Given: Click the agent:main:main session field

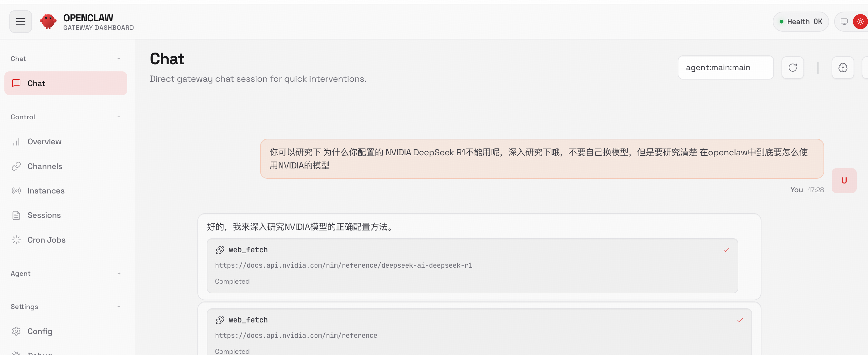Looking at the screenshot, I should click(x=725, y=68).
